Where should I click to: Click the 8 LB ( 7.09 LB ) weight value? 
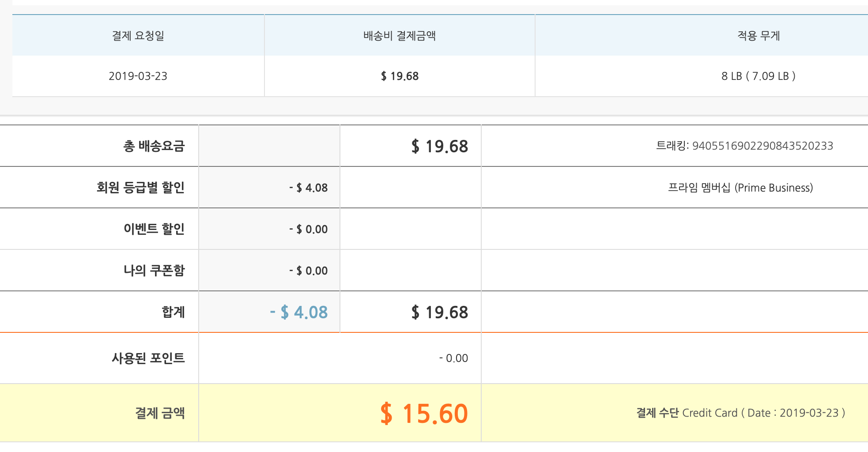click(758, 76)
